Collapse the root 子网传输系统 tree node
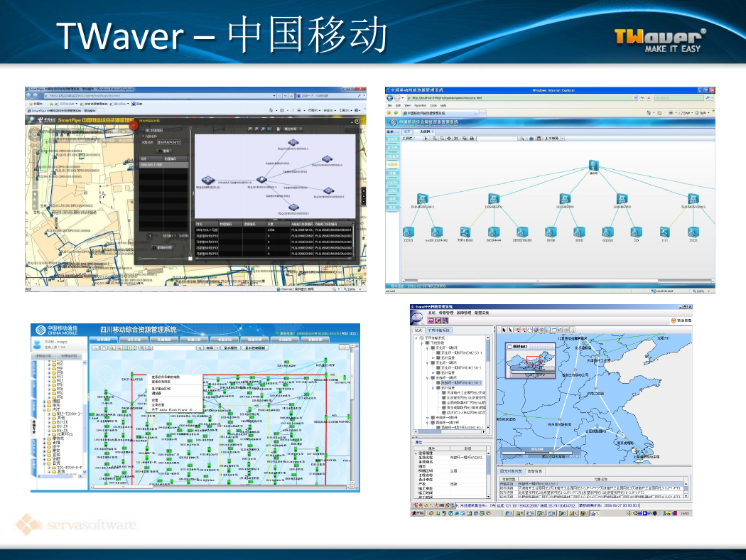 click(x=417, y=338)
